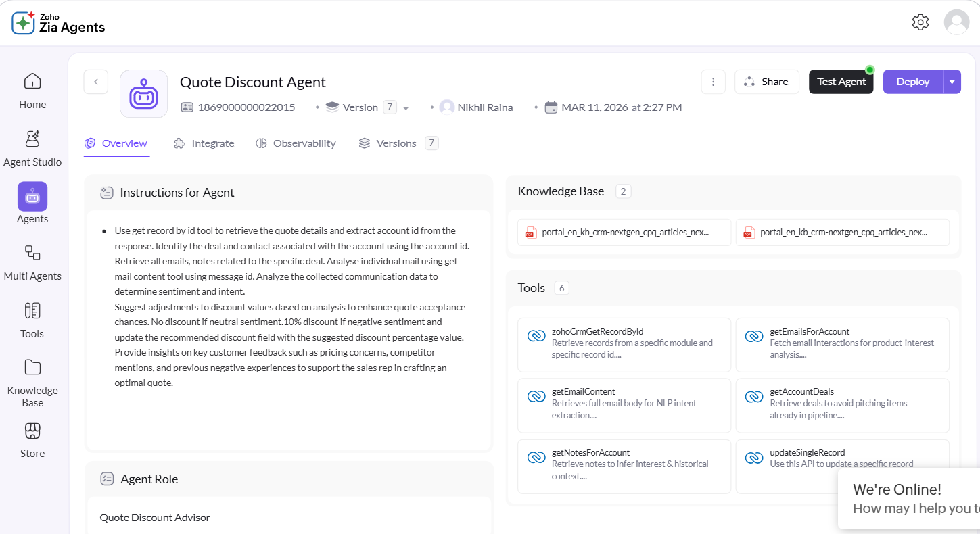Image resolution: width=980 pixels, height=534 pixels.
Task: Click the agent ID 1869000000022015
Action: (246, 107)
